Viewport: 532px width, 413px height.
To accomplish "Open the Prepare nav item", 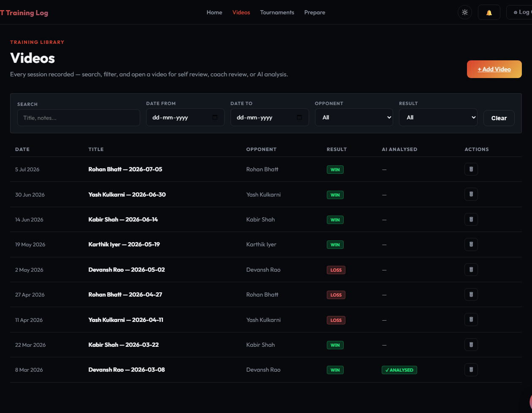I will (x=315, y=12).
